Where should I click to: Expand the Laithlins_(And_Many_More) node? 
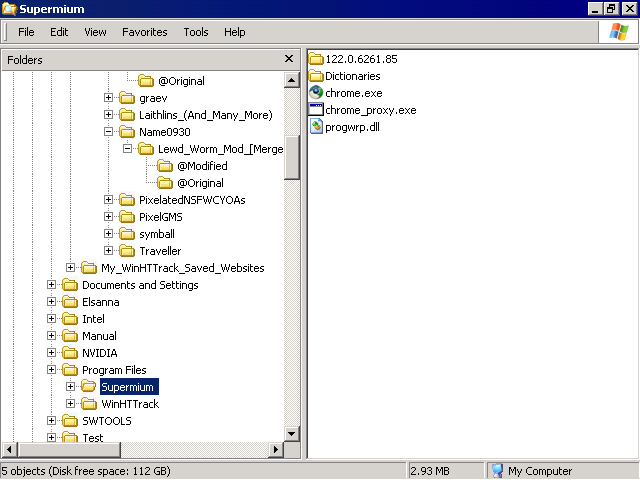pyautogui.click(x=108, y=115)
